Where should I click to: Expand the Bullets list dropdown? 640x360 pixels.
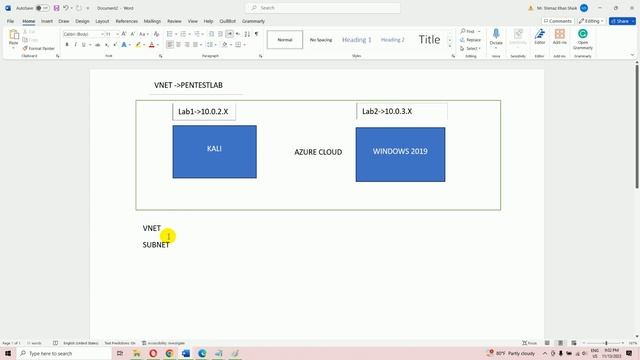[176, 34]
